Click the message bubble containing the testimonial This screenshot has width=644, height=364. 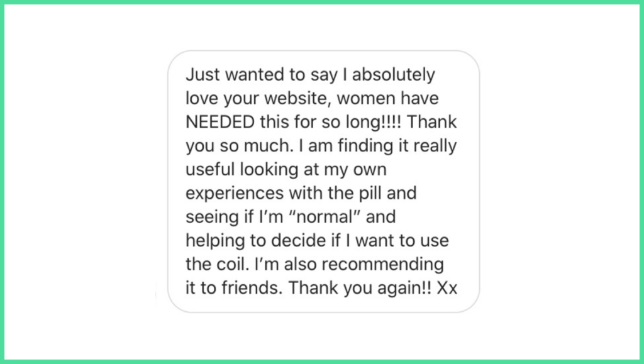click(x=324, y=182)
